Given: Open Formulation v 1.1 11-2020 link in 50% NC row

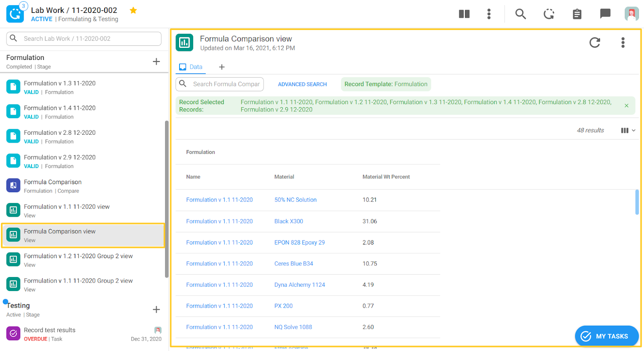Looking at the screenshot, I should tap(219, 200).
